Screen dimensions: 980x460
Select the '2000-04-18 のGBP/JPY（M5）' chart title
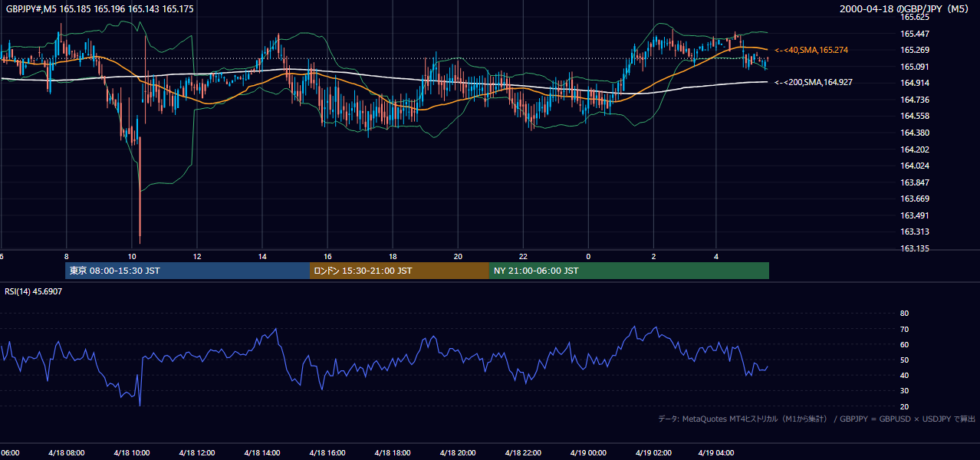(x=906, y=8)
